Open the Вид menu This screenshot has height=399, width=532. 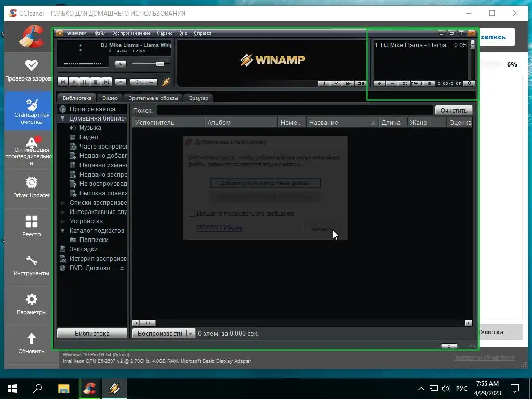tap(183, 33)
